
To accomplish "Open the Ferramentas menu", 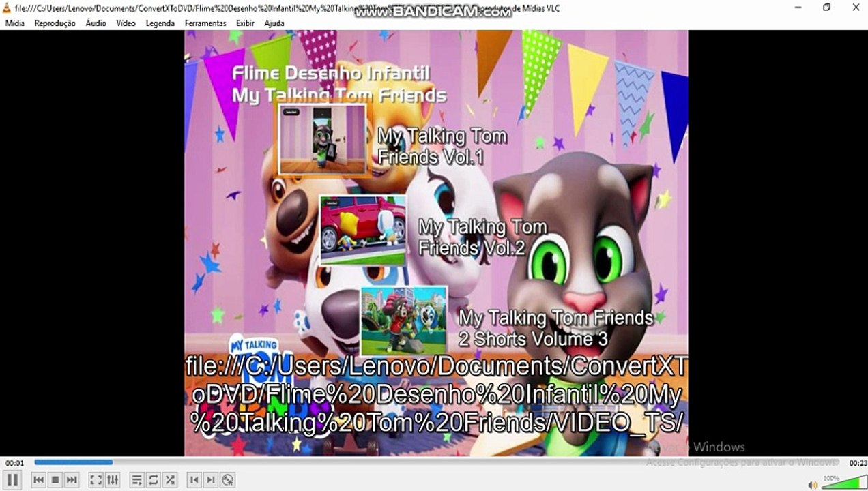I will point(205,23).
